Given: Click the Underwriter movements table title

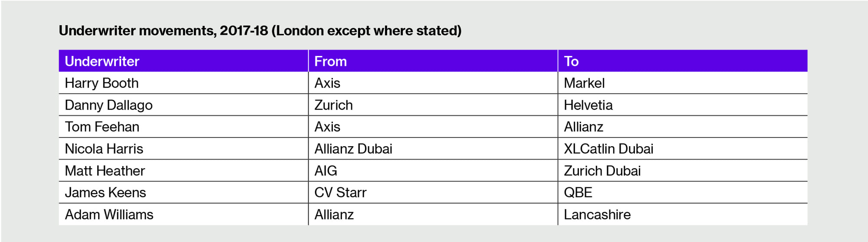Looking at the screenshot, I should click(260, 31).
